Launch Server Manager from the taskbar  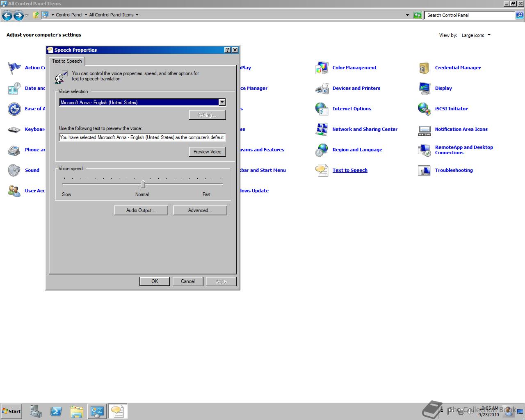36,411
